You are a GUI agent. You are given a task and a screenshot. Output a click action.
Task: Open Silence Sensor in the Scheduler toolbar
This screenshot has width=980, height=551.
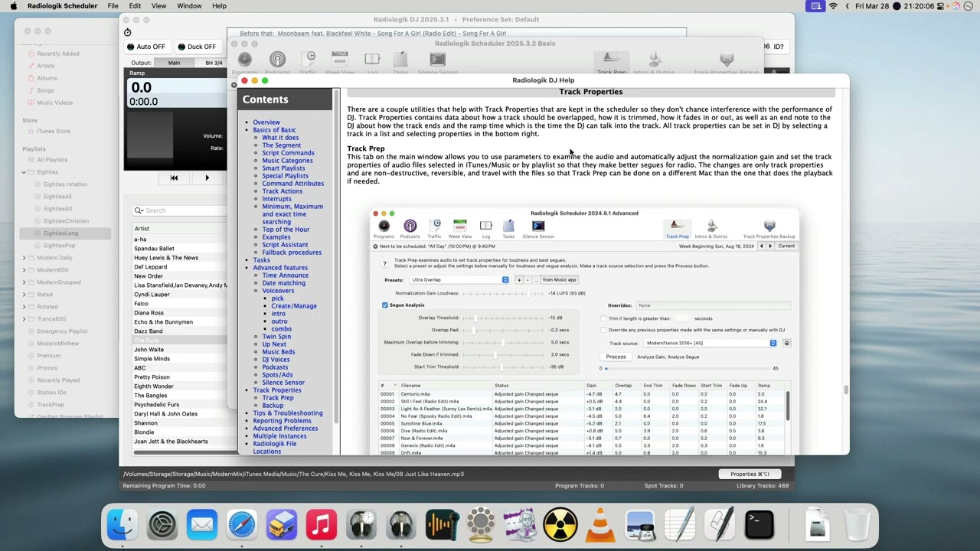437,63
